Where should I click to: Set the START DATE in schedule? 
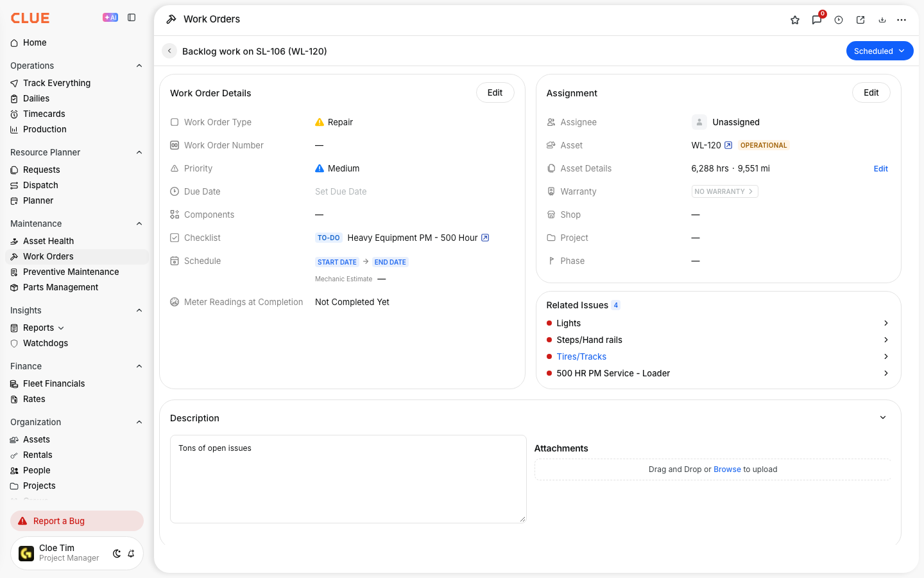337,262
